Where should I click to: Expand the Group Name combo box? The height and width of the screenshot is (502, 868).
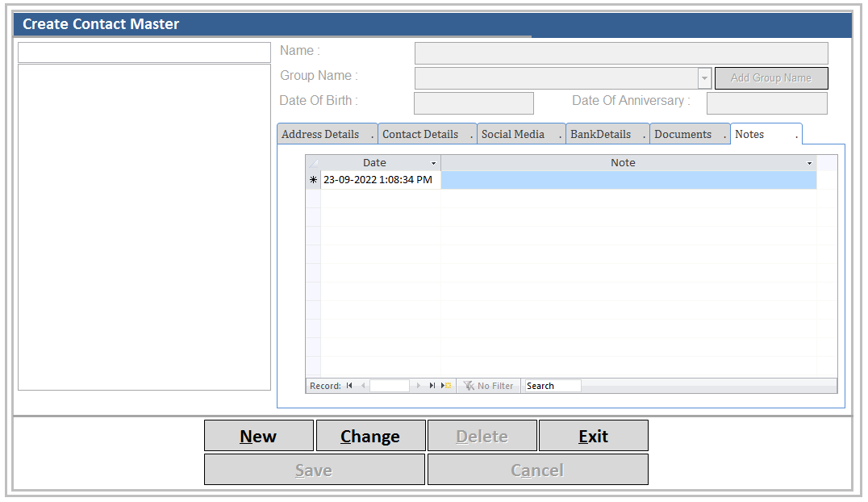point(704,78)
